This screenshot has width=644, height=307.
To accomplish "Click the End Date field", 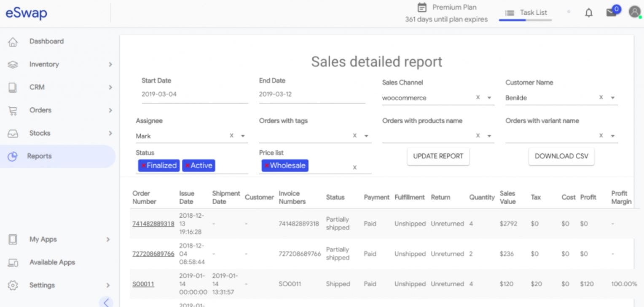I will [312, 95].
